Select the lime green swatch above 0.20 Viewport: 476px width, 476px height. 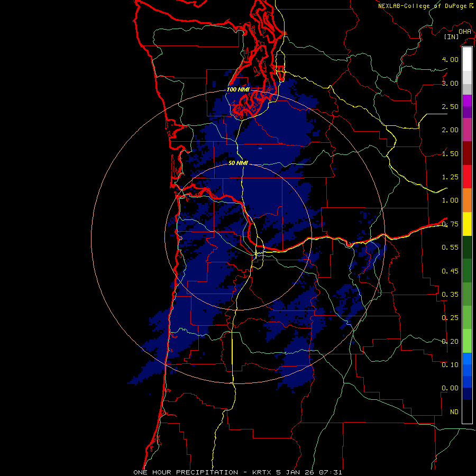point(467,341)
